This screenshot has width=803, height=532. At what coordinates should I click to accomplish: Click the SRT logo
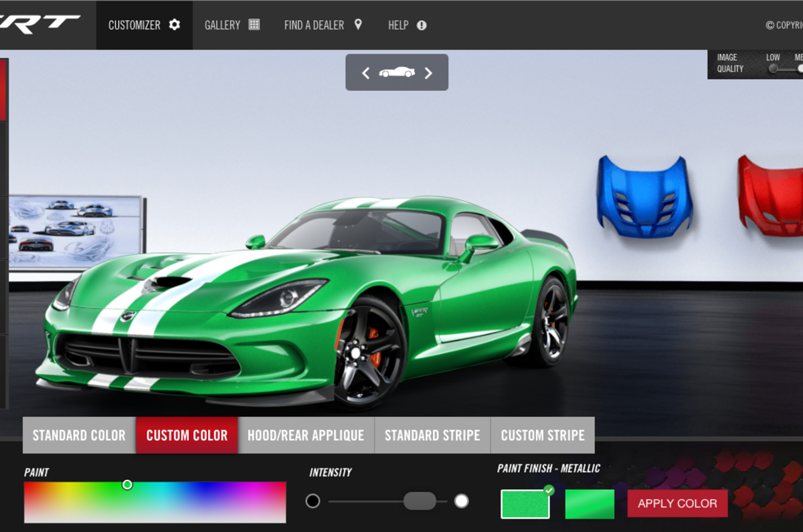[40, 23]
